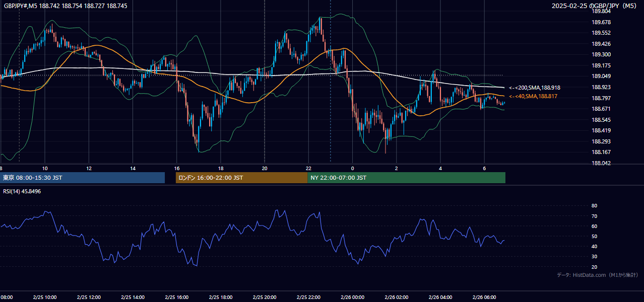Click RSI scale value 50
The image size is (644, 302).
click(x=594, y=236)
